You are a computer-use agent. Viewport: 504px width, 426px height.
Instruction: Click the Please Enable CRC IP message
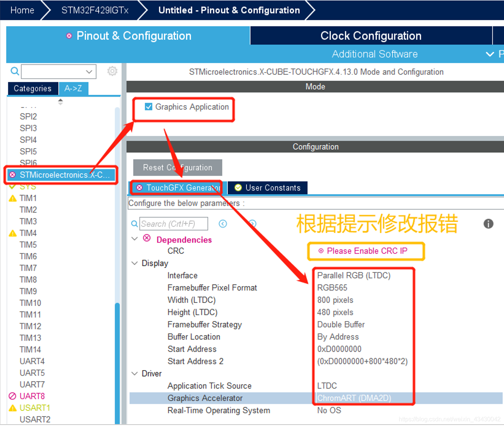(x=367, y=251)
